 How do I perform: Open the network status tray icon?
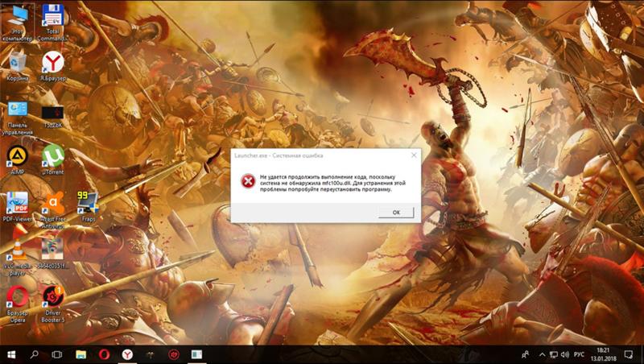click(554, 354)
